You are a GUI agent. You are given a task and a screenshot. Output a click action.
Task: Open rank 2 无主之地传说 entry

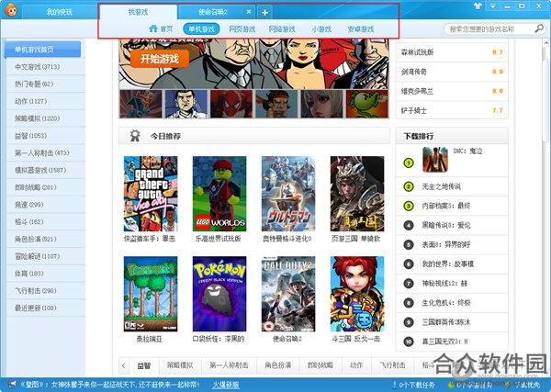452,186
